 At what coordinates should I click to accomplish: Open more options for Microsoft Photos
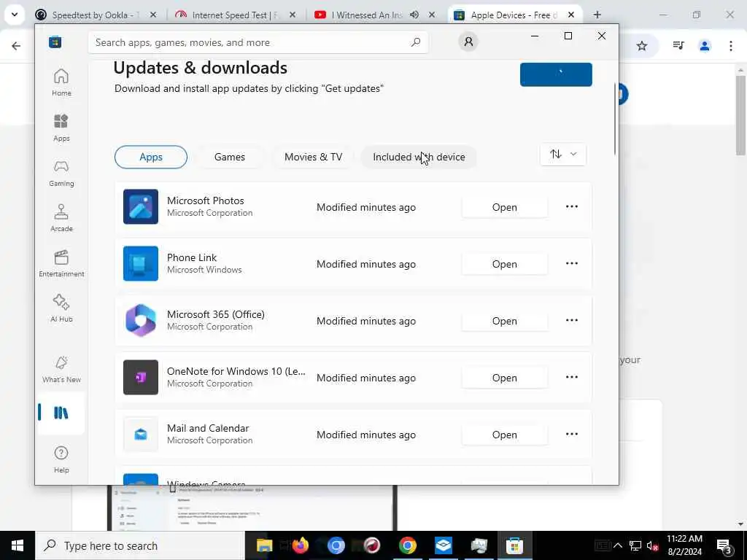[572, 206]
